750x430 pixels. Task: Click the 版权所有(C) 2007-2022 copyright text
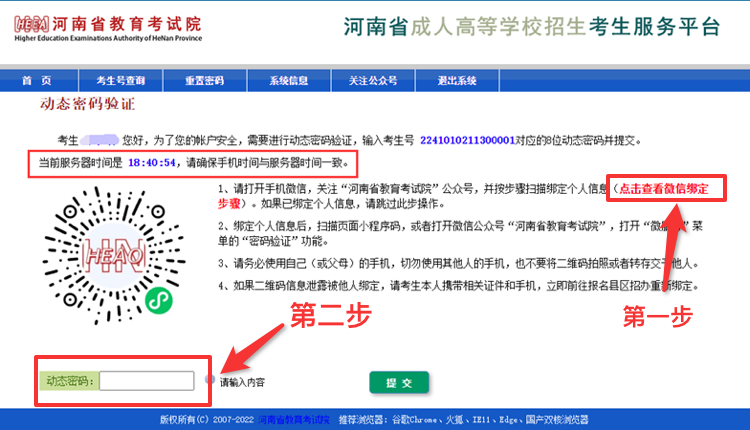tap(207, 420)
